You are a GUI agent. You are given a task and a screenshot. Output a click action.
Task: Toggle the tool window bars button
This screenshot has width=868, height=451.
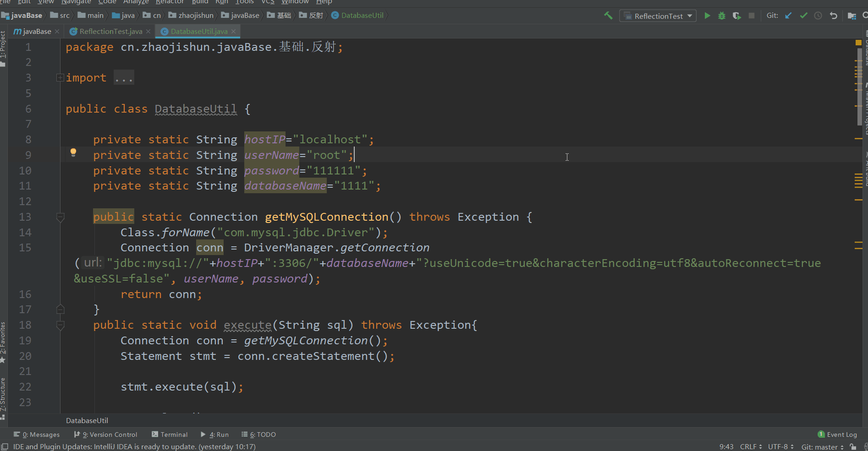click(x=5, y=447)
